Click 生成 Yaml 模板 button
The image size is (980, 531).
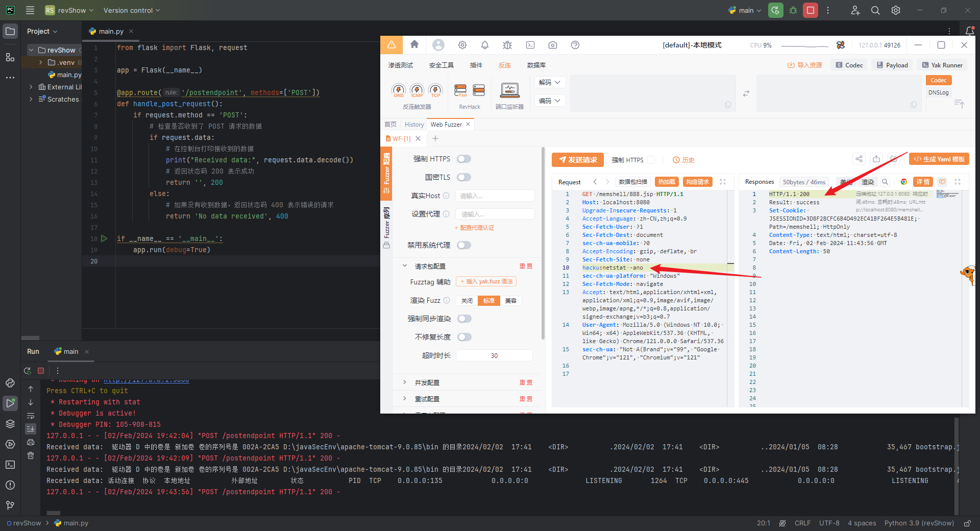pyautogui.click(x=939, y=159)
